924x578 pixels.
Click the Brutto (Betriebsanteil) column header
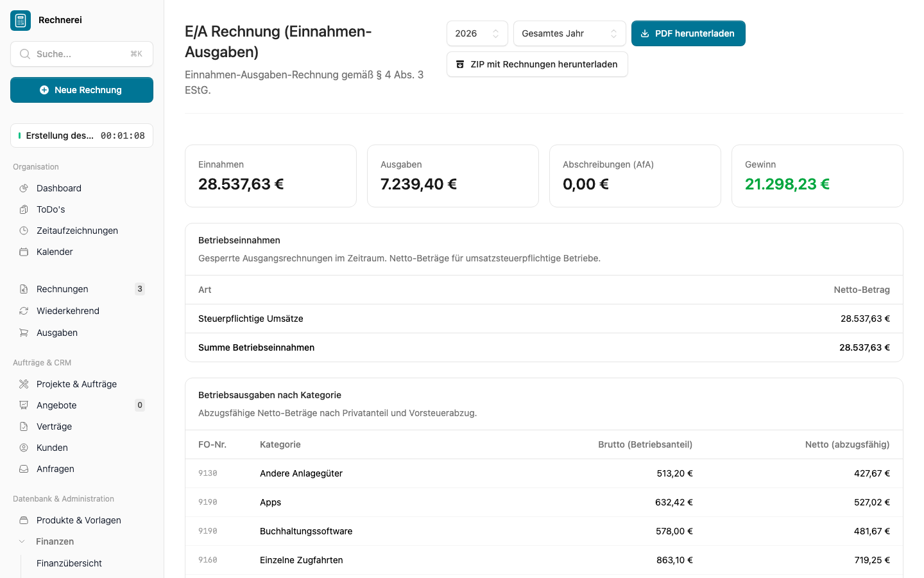point(646,444)
